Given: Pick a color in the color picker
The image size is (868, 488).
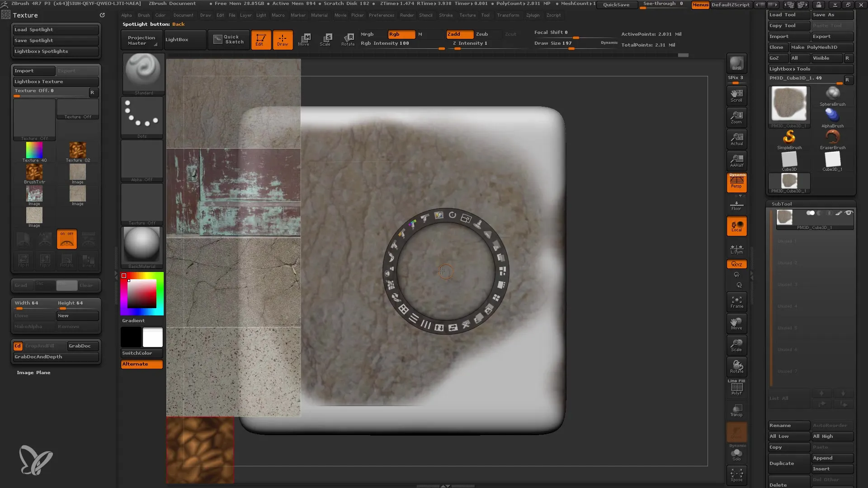Looking at the screenshot, I should (142, 294).
